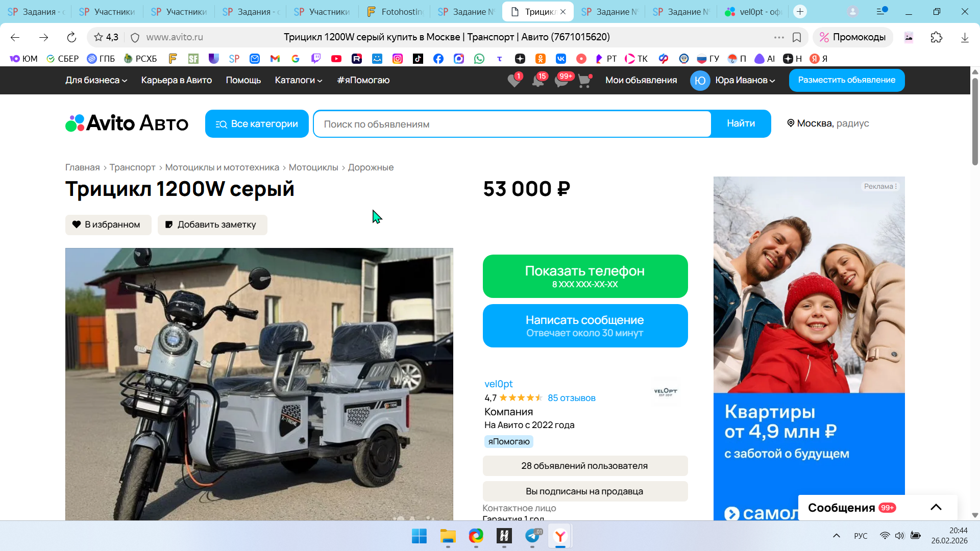Open YouTube bookmark in bookmarks bar
Screen dimensions: 980x551
pyautogui.click(x=336, y=59)
